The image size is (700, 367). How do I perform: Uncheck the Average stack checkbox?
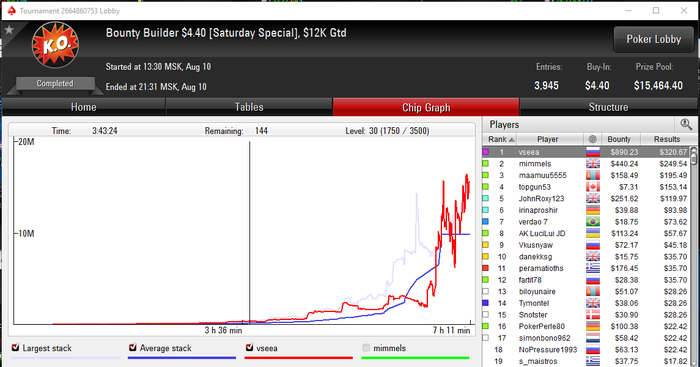133,347
